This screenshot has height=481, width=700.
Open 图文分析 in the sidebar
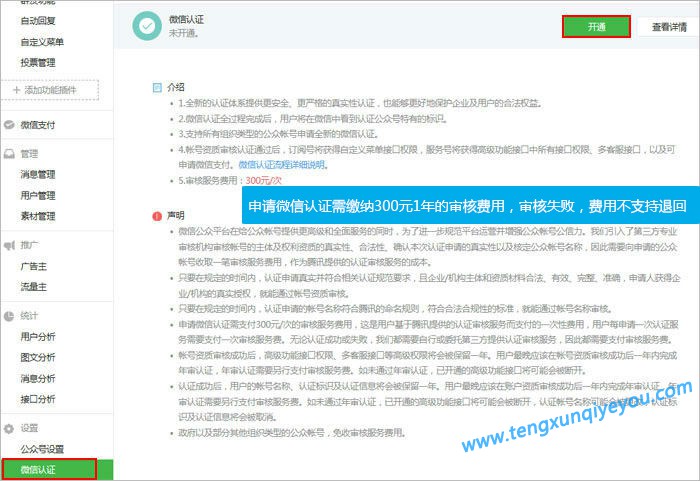[38, 357]
